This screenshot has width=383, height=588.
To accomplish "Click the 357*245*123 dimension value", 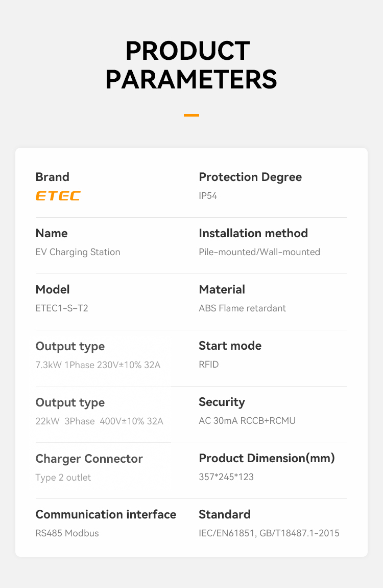I will [226, 477].
